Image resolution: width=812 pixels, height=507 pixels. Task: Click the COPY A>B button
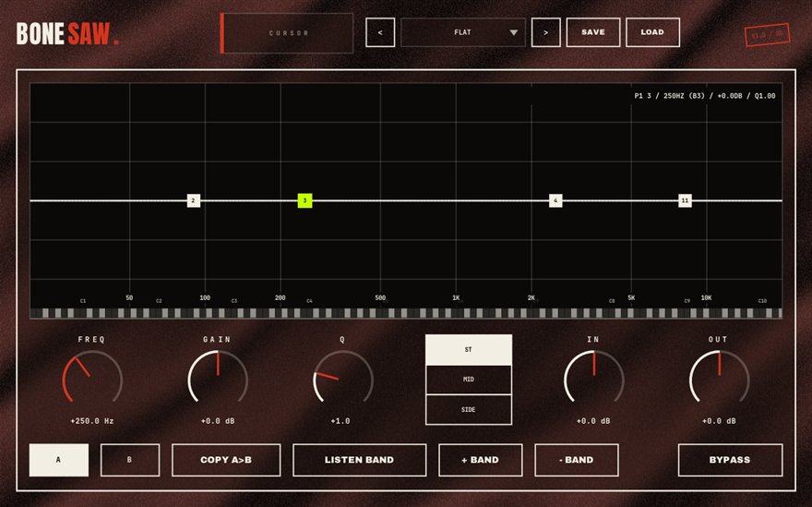(x=226, y=460)
